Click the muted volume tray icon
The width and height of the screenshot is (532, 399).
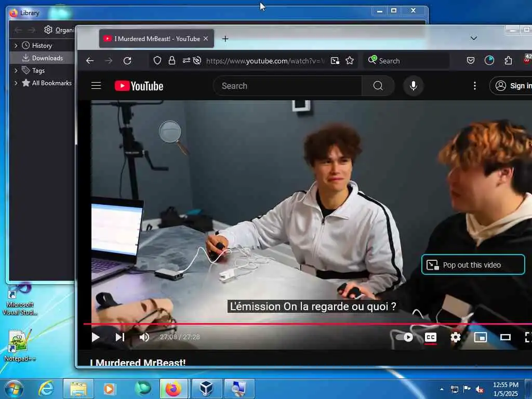click(480, 389)
